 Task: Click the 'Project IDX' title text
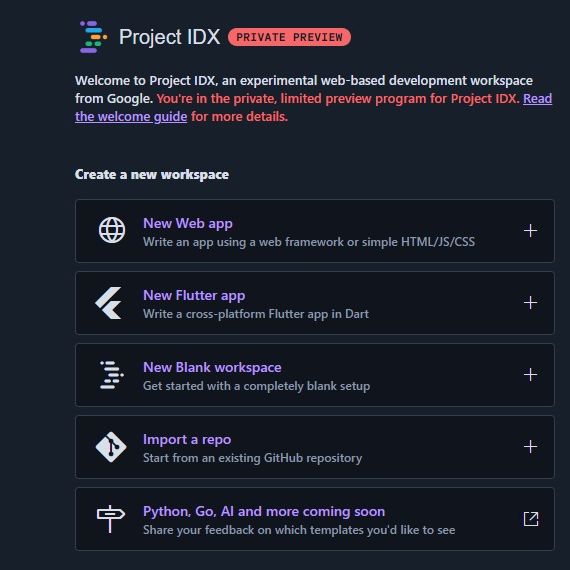click(x=169, y=37)
